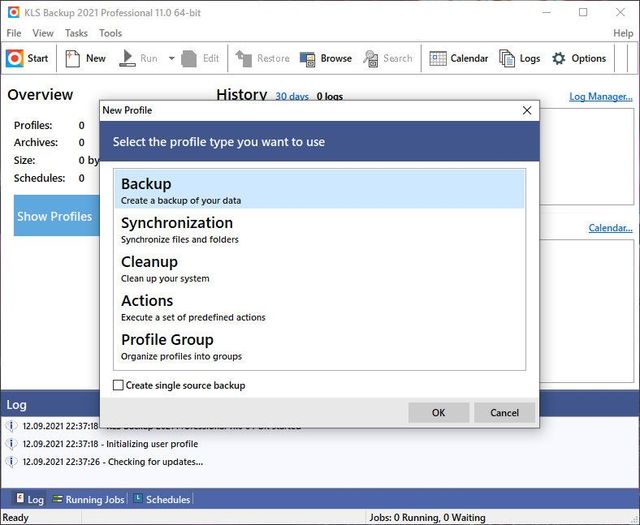Select the Backup profile type
640x525 pixels.
(x=320, y=190)
